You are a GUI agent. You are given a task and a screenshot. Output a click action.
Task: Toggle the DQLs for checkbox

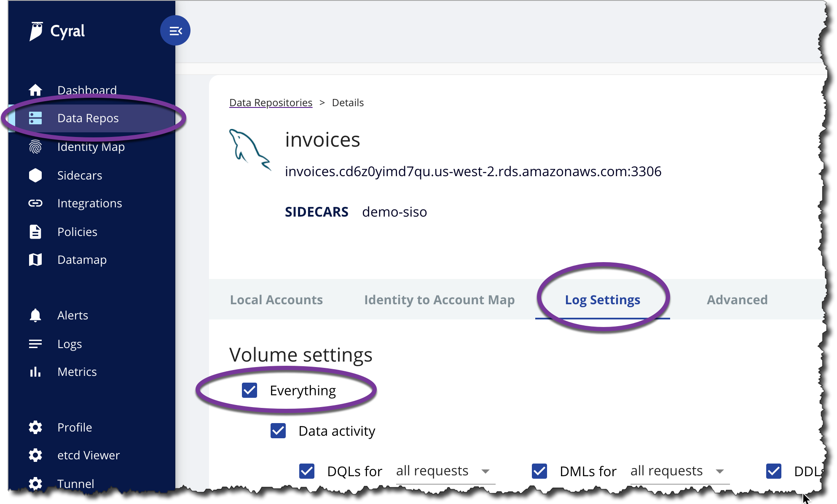click(307, 471)
